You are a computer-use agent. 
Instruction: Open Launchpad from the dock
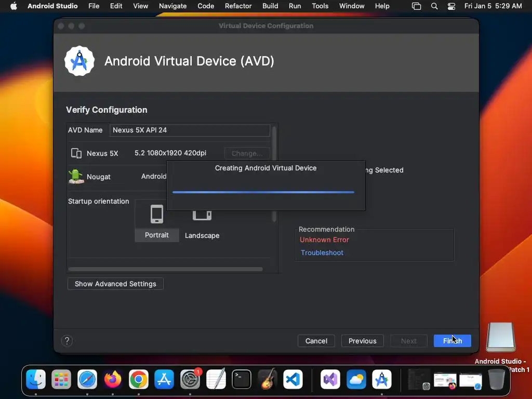point(61,379)
